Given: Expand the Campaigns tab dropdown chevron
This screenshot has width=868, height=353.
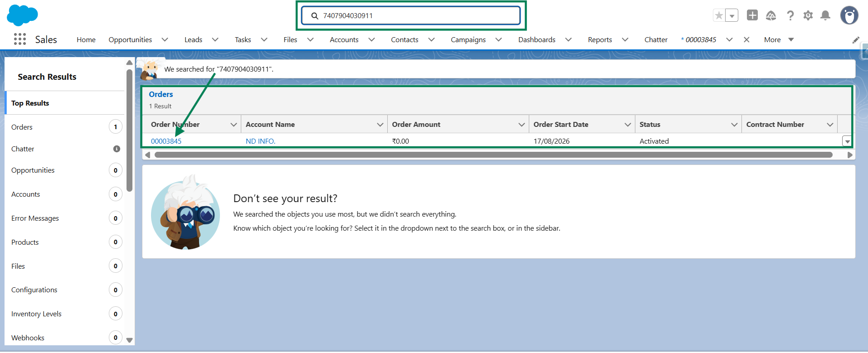Looking at the screenshot, I should point(499,39).
